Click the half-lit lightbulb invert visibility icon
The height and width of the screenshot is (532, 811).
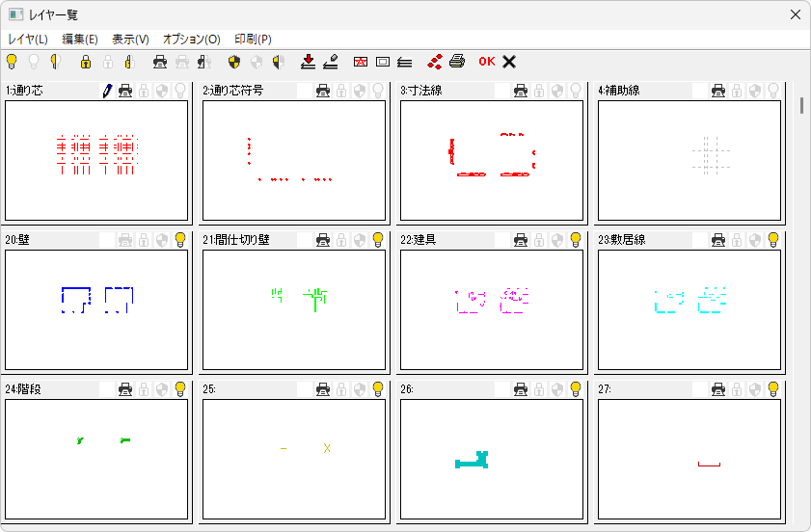pos(55,62)
